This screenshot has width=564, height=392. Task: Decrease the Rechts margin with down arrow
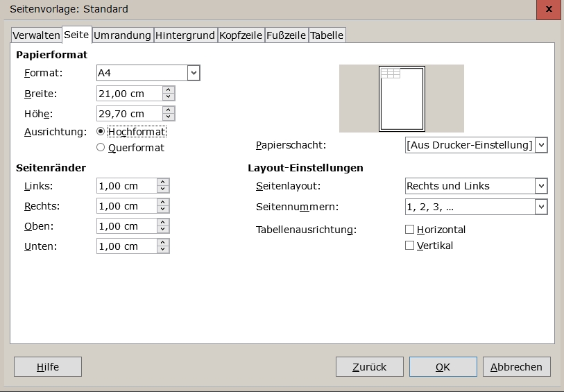(163, 210)
